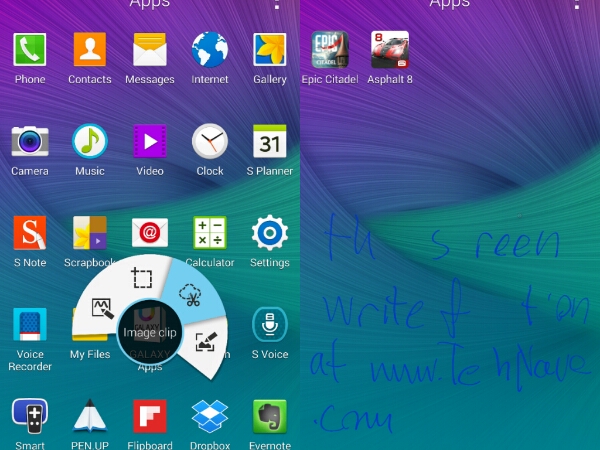The height and width of the screenshot is (450, 600).
Task: Open the Gallery app
Action: click(269, 50)
